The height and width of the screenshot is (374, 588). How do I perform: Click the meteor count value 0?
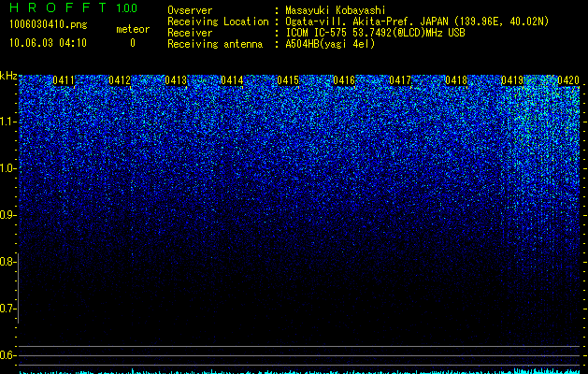(x=133, y=43)
